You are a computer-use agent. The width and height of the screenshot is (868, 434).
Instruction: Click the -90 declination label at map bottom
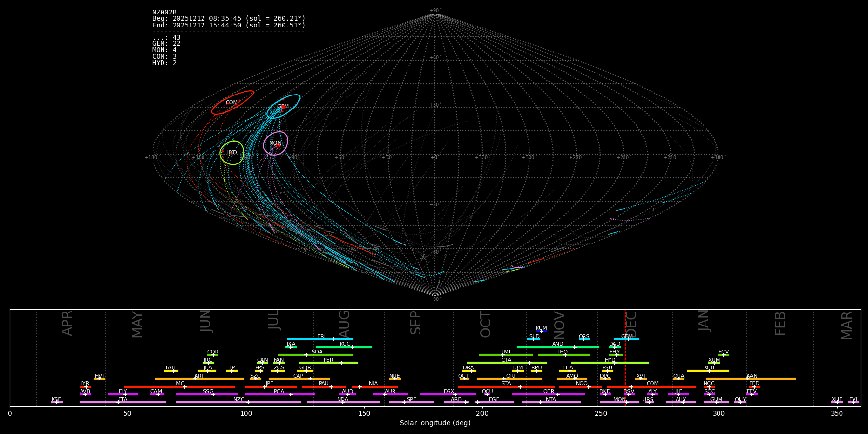click(435, 299)
